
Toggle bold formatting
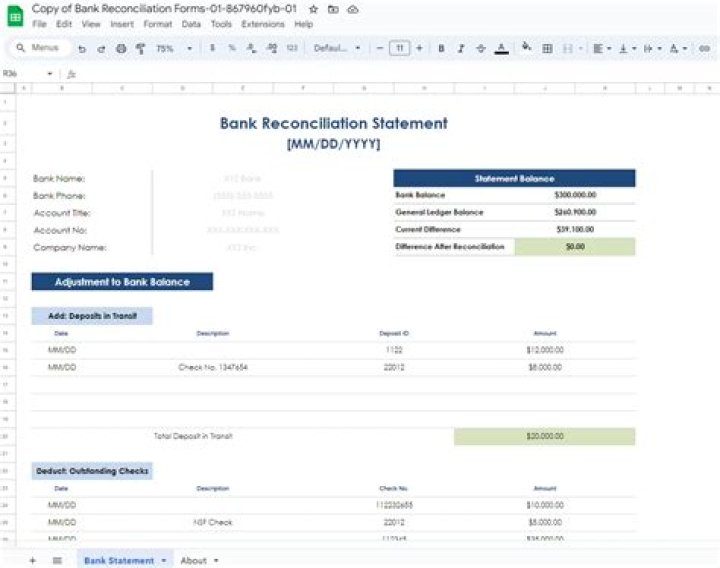coord(441,48)
